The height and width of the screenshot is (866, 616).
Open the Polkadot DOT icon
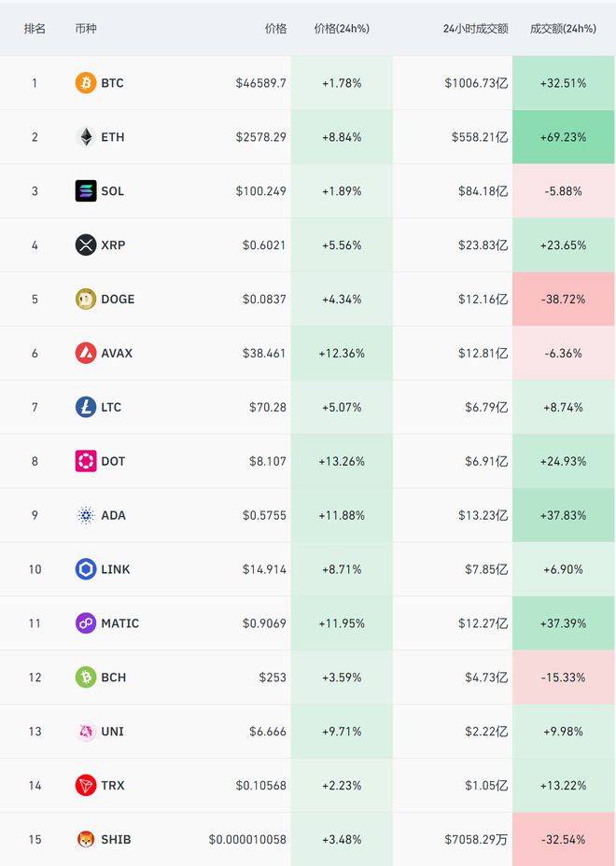coord(86,461)
